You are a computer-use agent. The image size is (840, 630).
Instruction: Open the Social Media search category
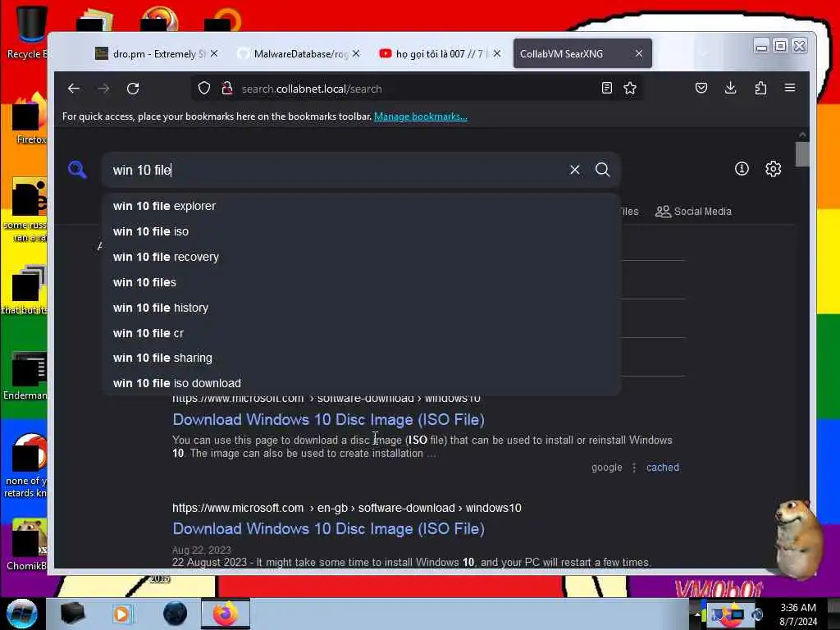pyautogui.click(x=693, y=212)
